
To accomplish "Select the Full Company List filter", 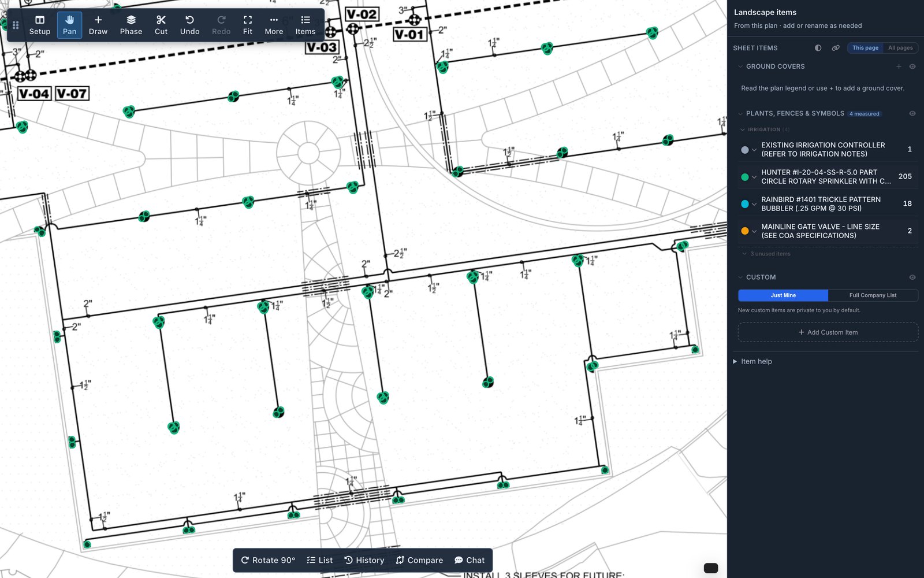I will [873, 295].
